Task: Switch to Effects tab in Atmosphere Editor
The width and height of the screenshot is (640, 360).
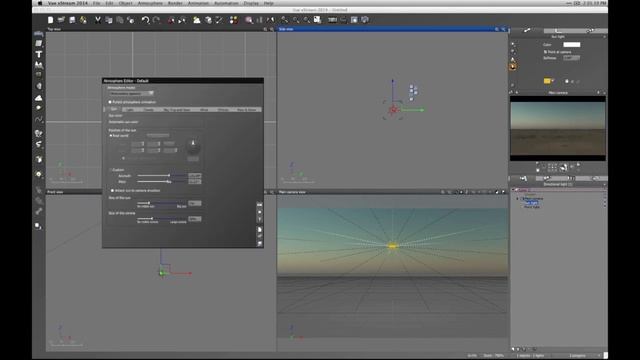Action: [x=223, y=109]
